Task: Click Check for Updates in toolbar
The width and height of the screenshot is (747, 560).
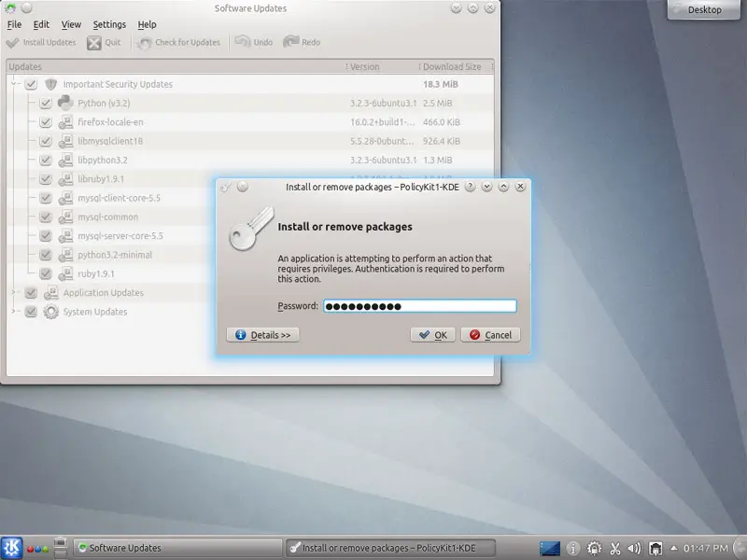Action: point(178,42)
